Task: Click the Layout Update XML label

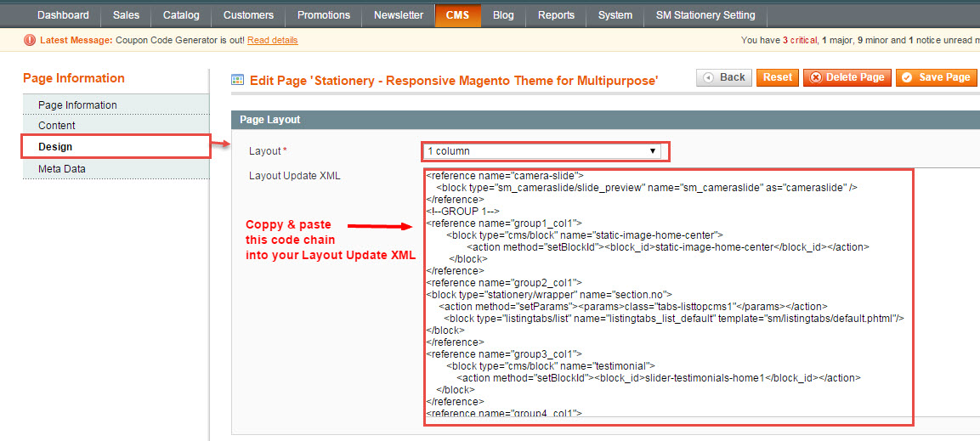Action: click(294, 176)
